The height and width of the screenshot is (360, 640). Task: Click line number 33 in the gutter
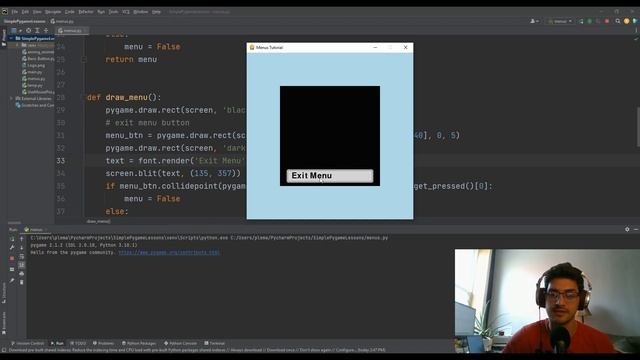point(61,161)
